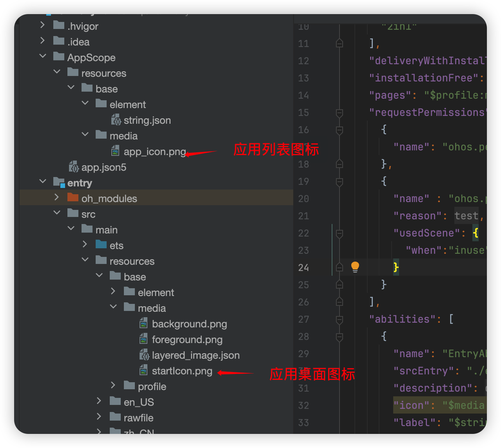Click the entry module folder icon
This screenshot has height=448, width=501.
pos(59,182)
